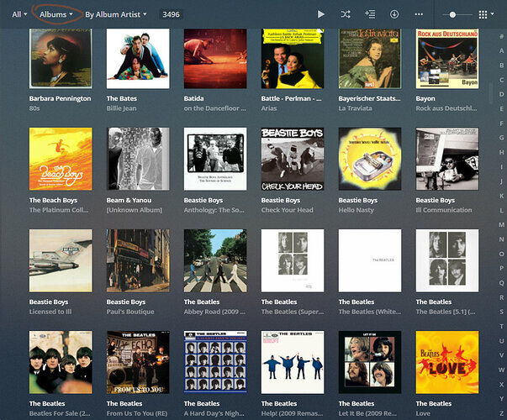This screenshot has height=420, width=507.
Task: Open The Beatles (White...) album cover
Action: 370,260
